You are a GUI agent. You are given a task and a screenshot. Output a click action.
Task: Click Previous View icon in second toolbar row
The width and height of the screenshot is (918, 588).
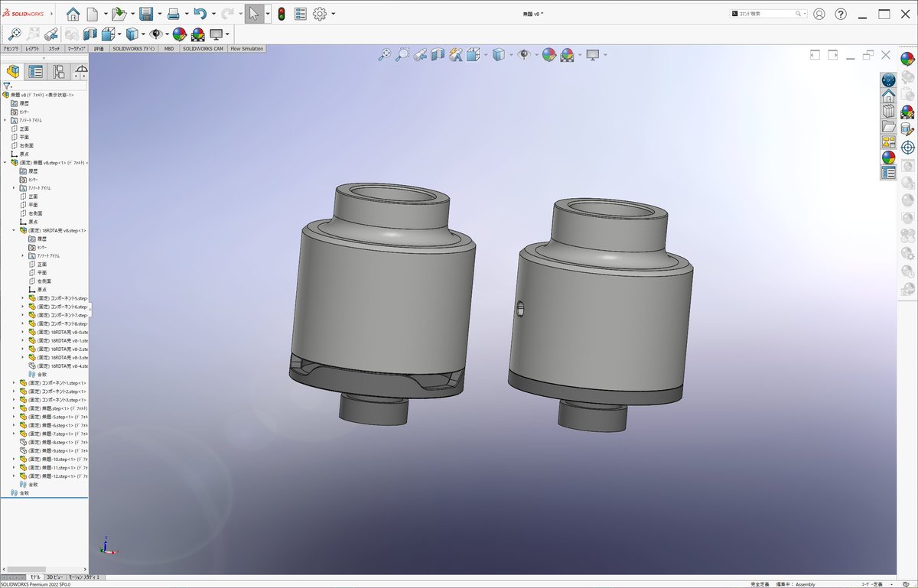tap(52, 34)
